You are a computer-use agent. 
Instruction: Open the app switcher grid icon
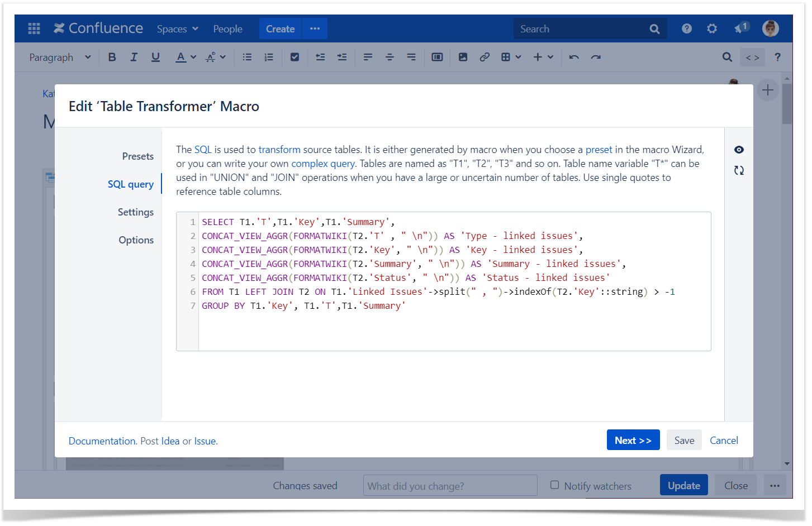(x=34, y=28)
